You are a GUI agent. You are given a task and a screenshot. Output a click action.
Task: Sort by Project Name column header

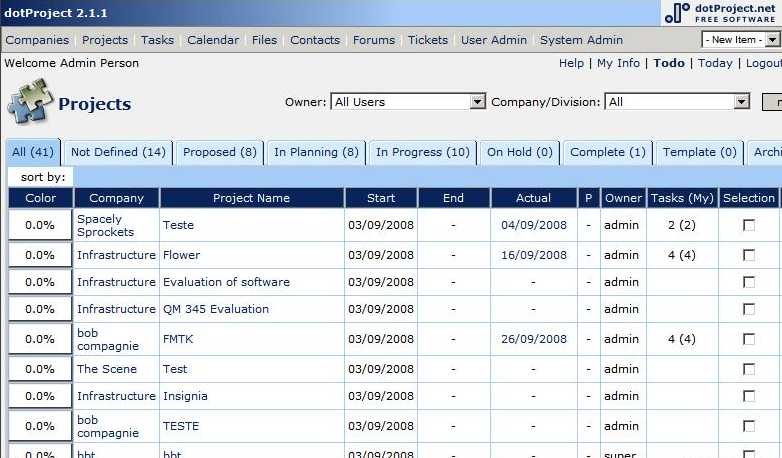pyautogui.click(x=251, y=198)
